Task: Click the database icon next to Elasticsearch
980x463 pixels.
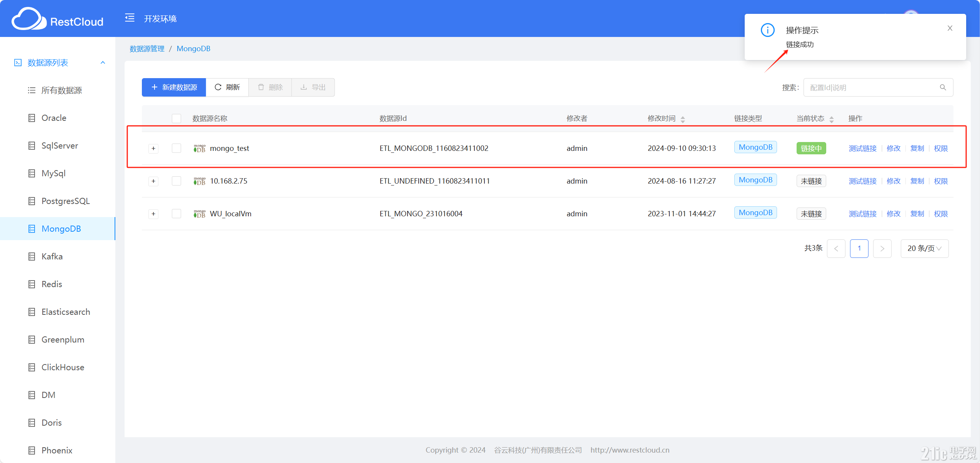Action: pos(32,312)
